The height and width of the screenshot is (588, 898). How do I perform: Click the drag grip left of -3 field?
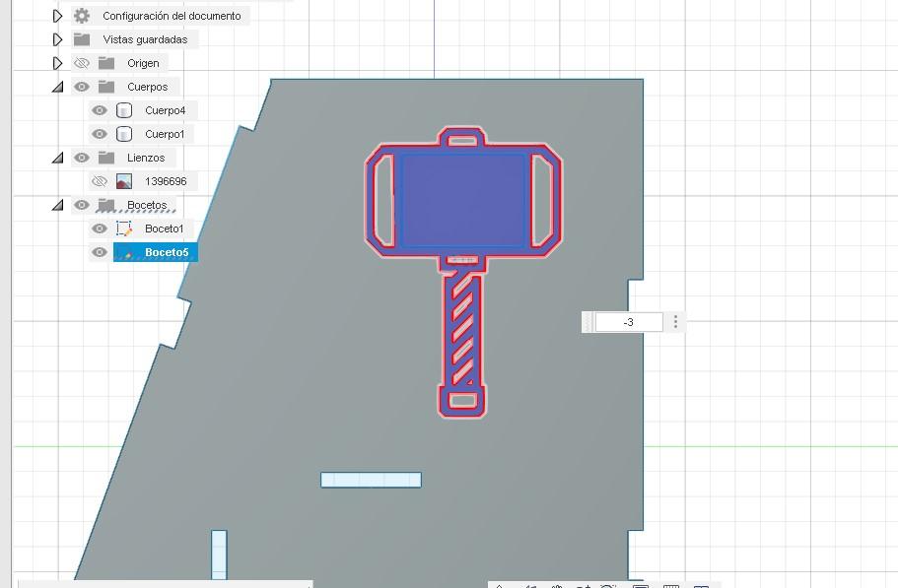click(587, 322)
